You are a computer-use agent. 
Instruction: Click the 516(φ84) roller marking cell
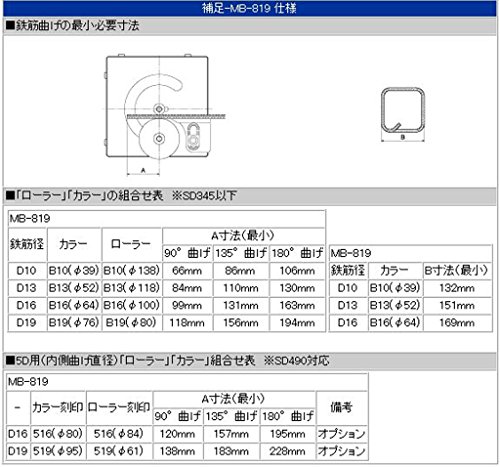[119, 434]
